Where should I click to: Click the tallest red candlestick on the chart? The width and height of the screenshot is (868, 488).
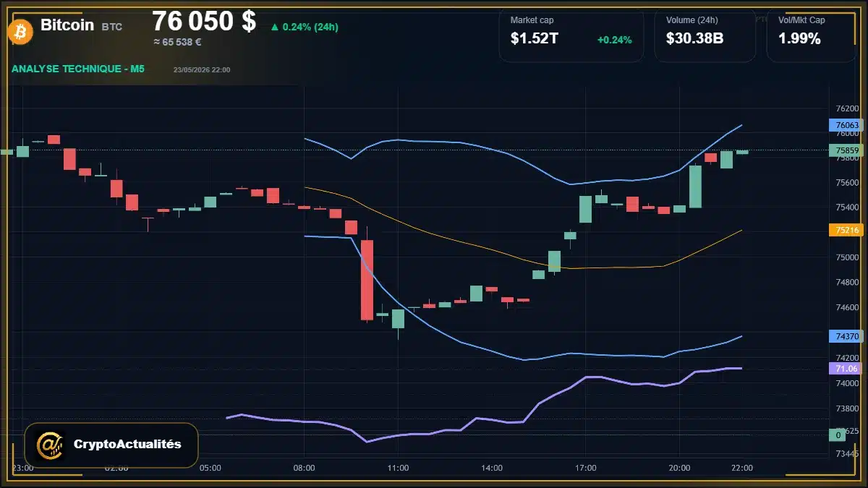367,280
